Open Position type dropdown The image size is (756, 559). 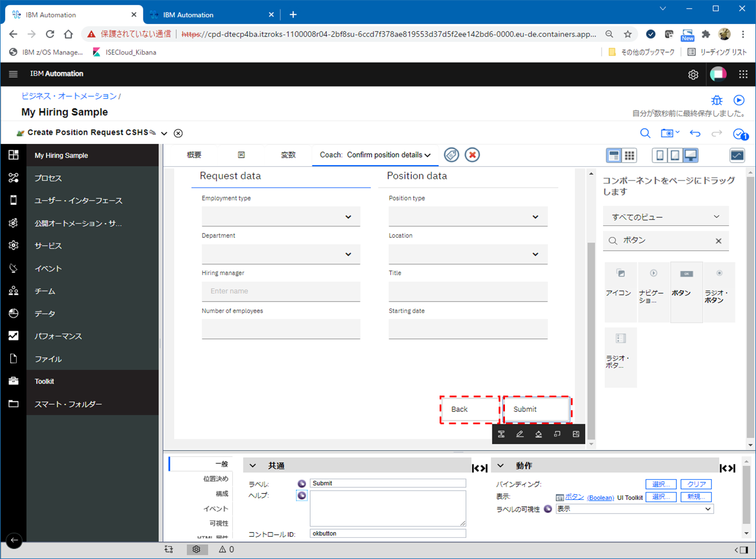coord(468,217)
